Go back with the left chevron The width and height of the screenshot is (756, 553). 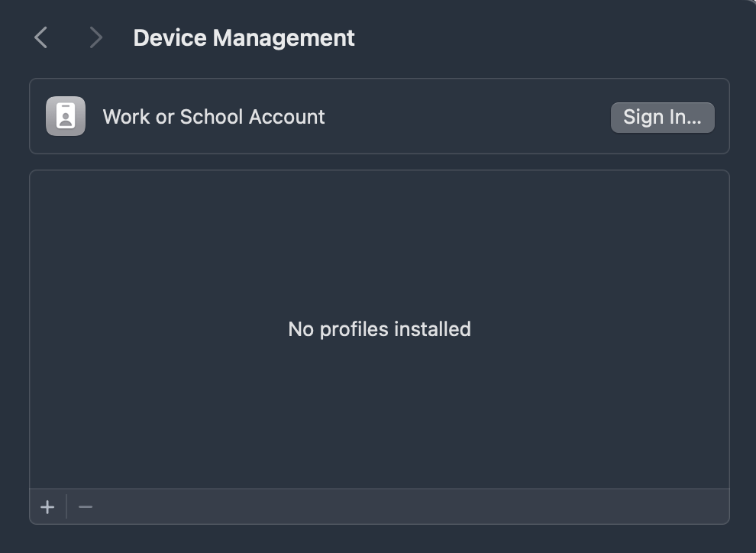[x=41, y=37]
